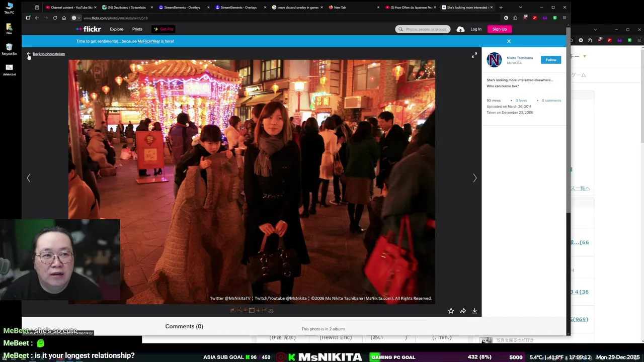Switch to Dashboard Streamlabs tab

(x=127, y=8)
